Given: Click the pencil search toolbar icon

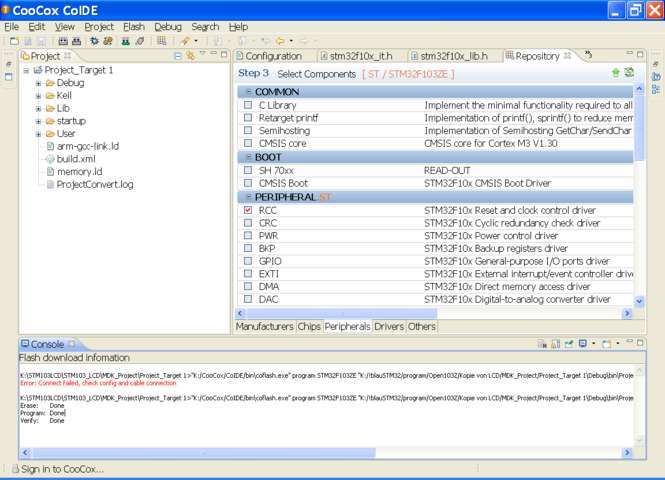Looking at the screenshot, I should click(x=185, y=41).
